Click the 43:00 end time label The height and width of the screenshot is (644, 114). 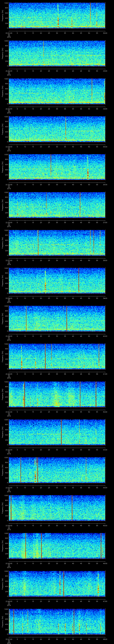(x=105, y=450)
